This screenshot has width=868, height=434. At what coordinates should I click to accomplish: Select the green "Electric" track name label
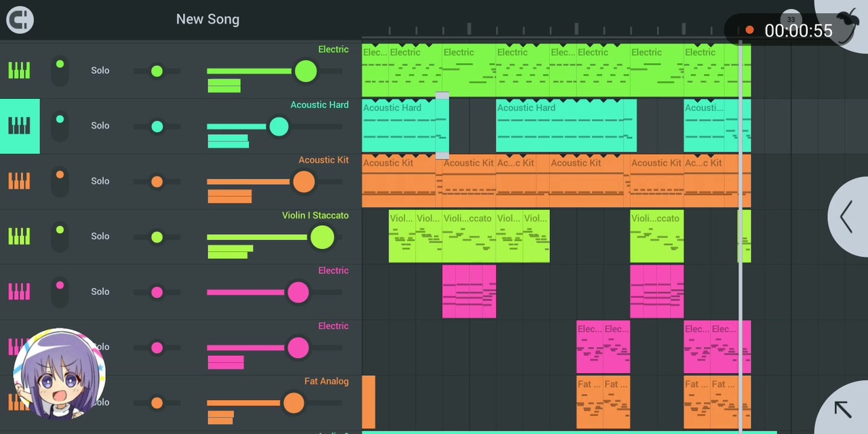pyautogui.click(x=334, y=50)
